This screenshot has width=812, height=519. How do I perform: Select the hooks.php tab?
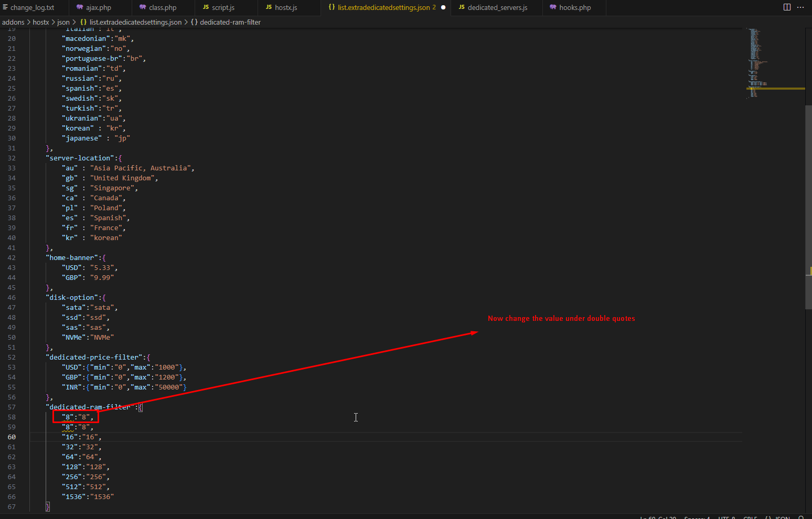pos(574,8)
